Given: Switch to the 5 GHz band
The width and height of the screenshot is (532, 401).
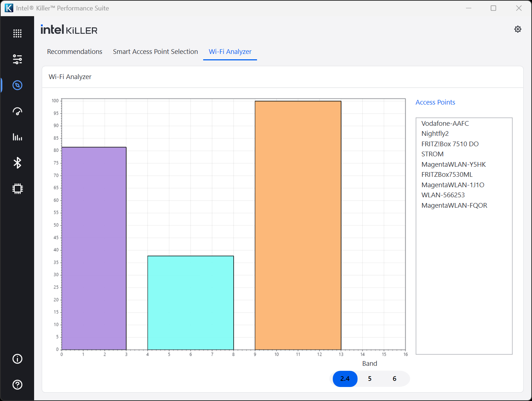Looking at the screenshot, I should [x=370, y=379].
